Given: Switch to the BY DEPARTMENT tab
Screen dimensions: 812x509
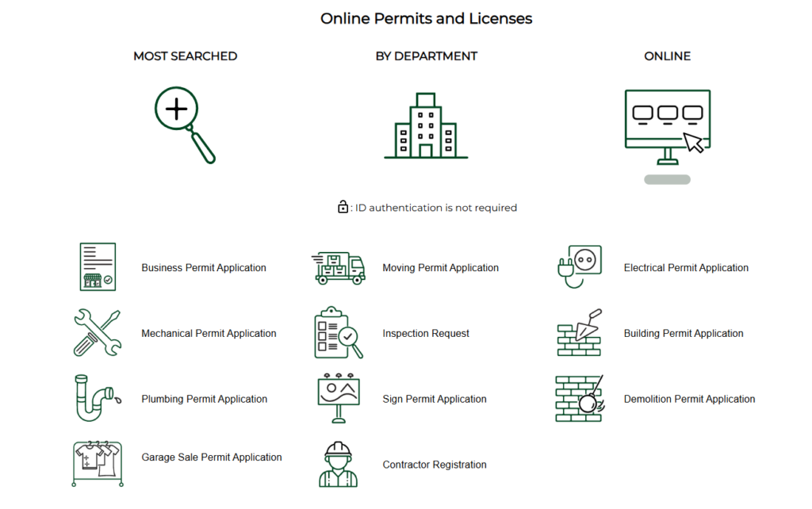Looking at the screenshot, I should click(x=427, y=56).
